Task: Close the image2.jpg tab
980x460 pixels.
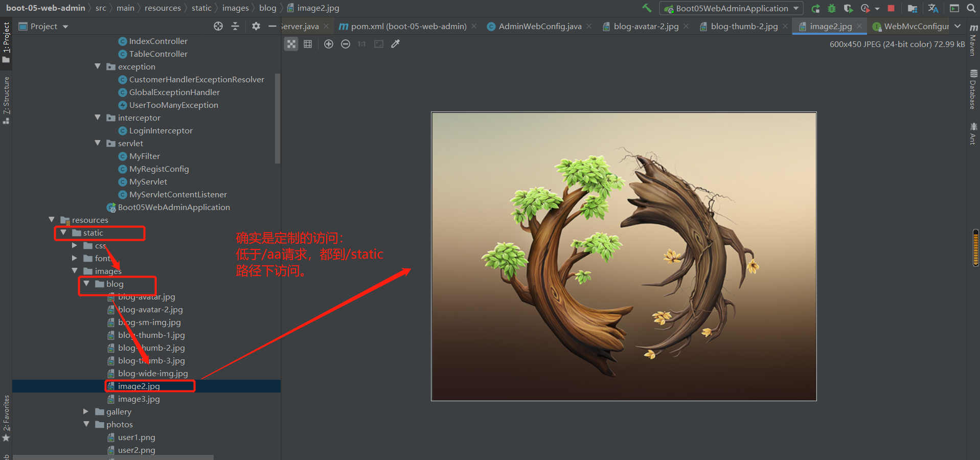Action: click(x=859, y=26)
